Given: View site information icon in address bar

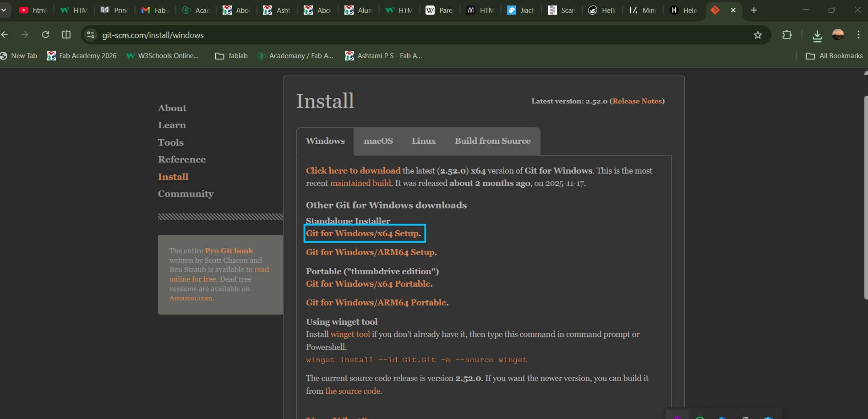Looking at the screenshot, I should click(91, 35).
